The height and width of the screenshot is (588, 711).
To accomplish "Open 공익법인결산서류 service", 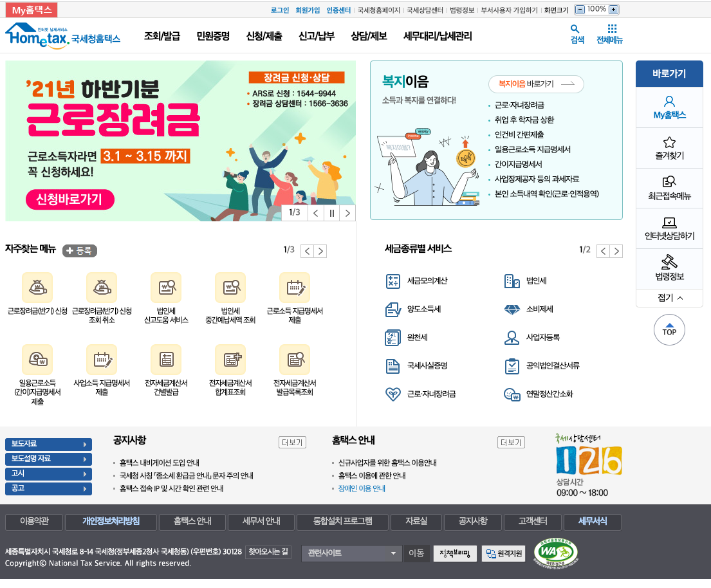I will click(x=542, y=366).
